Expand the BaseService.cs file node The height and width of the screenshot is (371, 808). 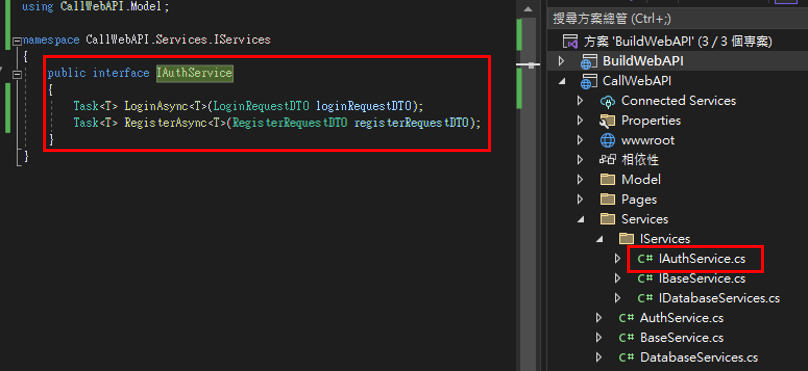pyautogui.click(x=599, y=338)
